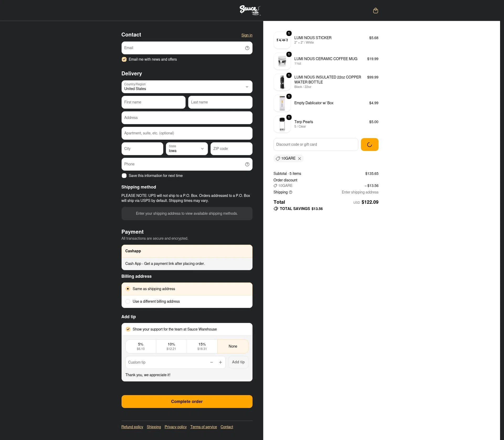Click the Email field help icon

247,48
